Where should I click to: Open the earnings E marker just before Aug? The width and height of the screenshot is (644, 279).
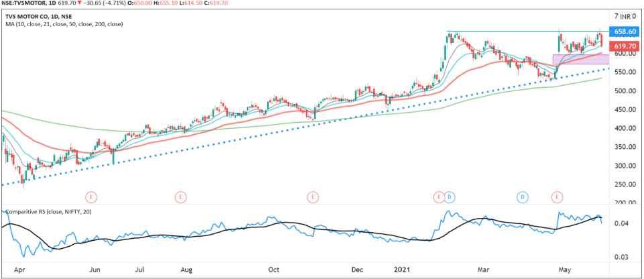tap(180, 197)
